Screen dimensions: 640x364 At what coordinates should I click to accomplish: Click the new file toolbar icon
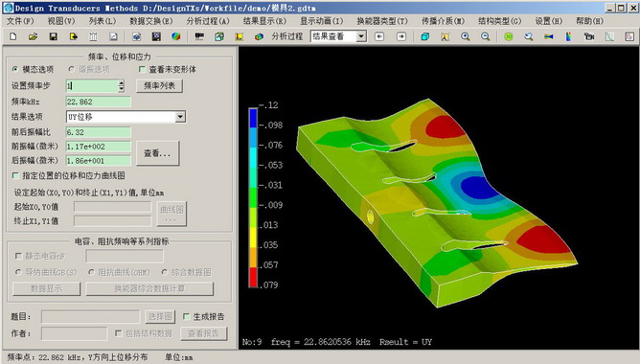pyautogui.click(x=13, y=36)
